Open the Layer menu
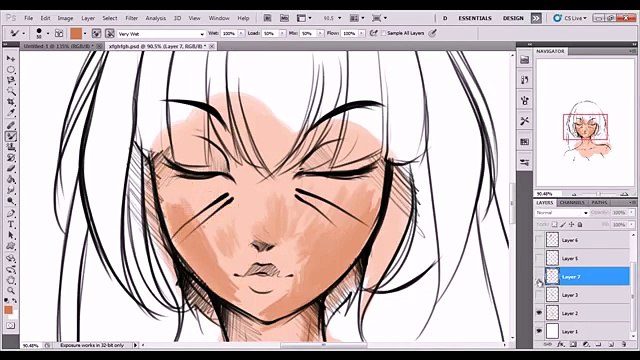Screen dimensions: 640x360 pyautogui.click(x=88, y=18)
